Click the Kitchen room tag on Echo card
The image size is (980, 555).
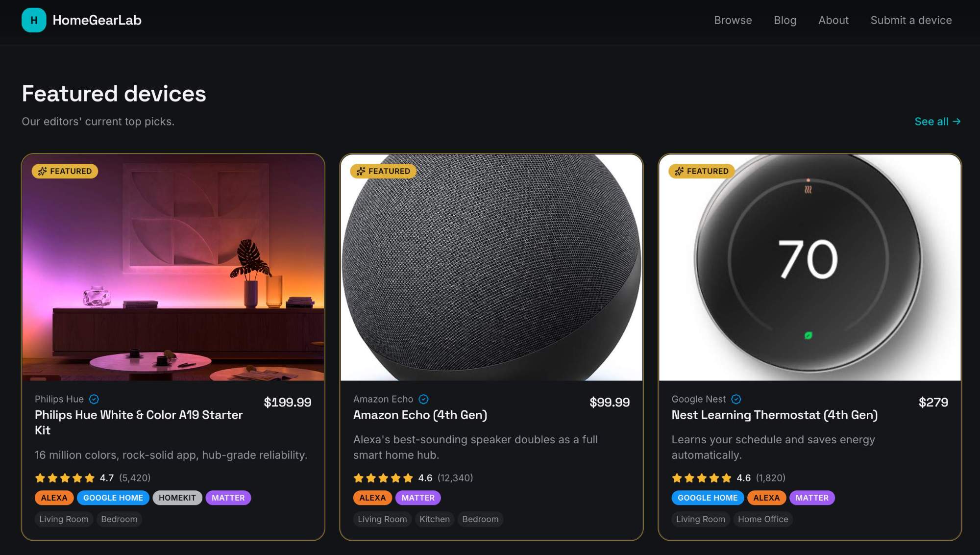(434, 519)
